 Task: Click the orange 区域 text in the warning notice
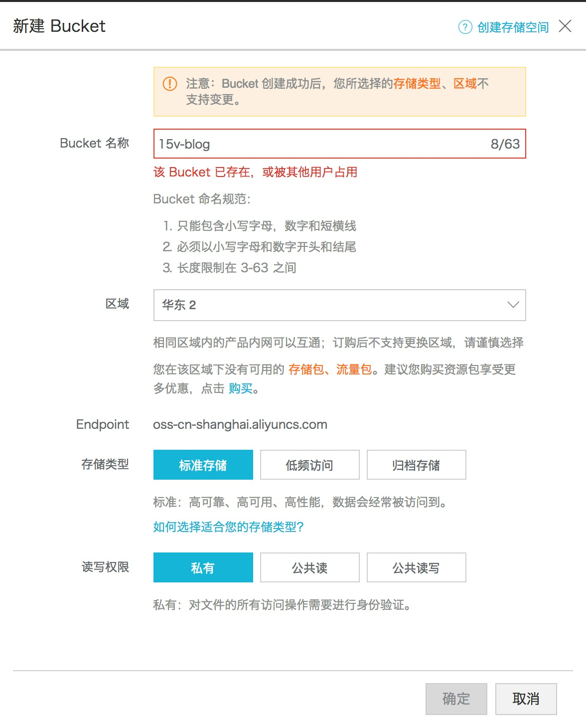[x=465, y=84]
